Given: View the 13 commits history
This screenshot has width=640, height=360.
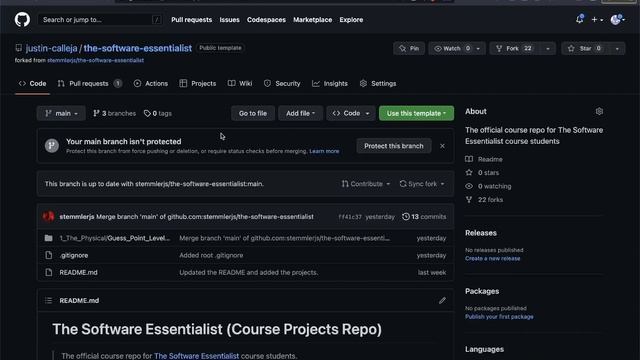Looking at the screenshot, I should (x=424, y=216).
